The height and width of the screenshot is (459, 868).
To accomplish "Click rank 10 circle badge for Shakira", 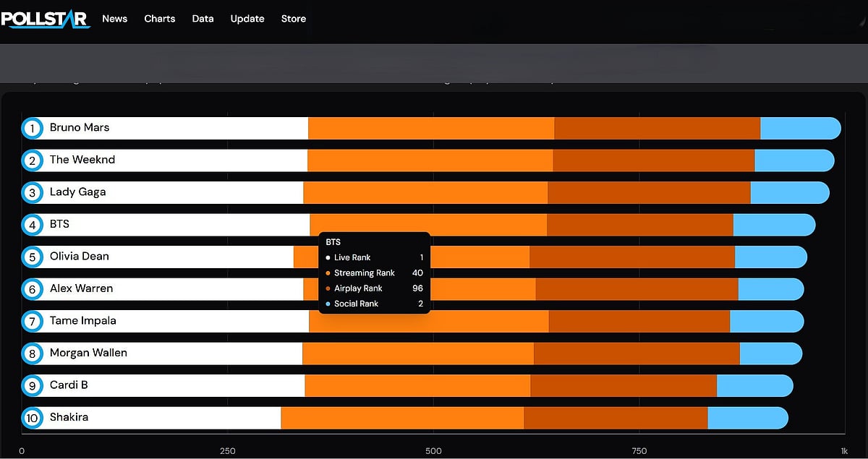I will 32,418.
